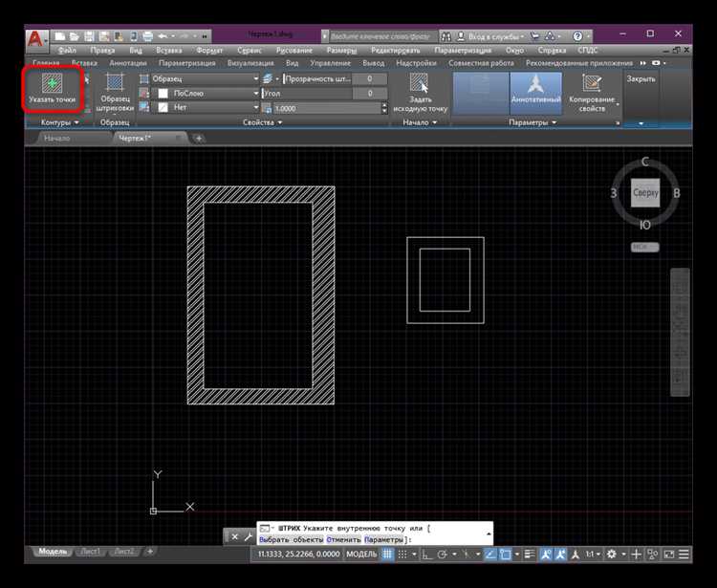This screenshot has height=588, width=717.
Task: Click Закрыть to close hatch editor
Action: point(641,78)
